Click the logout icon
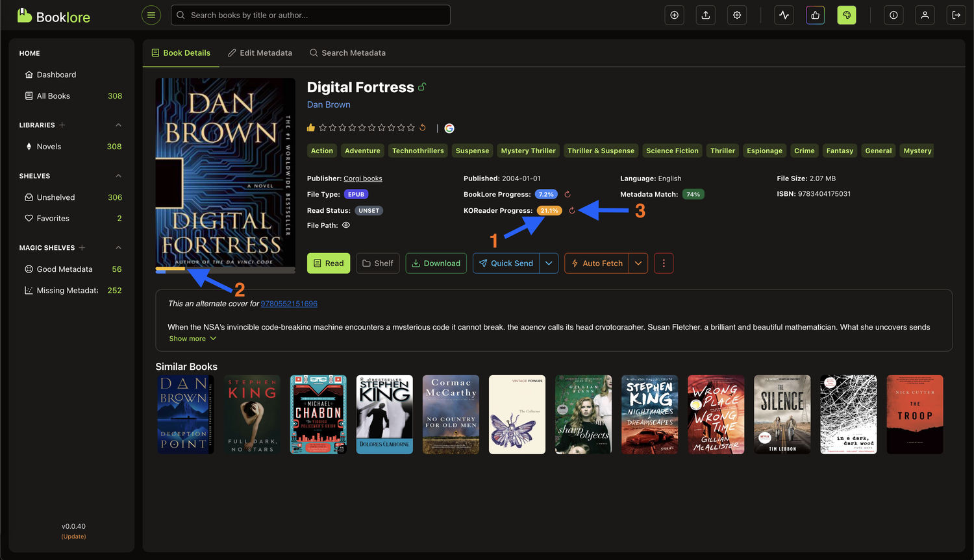Image resolution: width=974 pixels, height=560 pixels. [x=956, y=15]
